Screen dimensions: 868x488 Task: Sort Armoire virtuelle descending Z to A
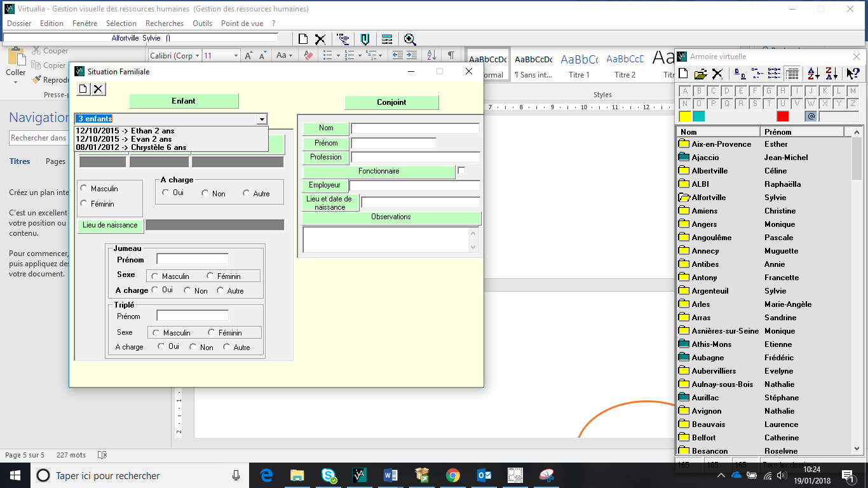click(831, 74)
